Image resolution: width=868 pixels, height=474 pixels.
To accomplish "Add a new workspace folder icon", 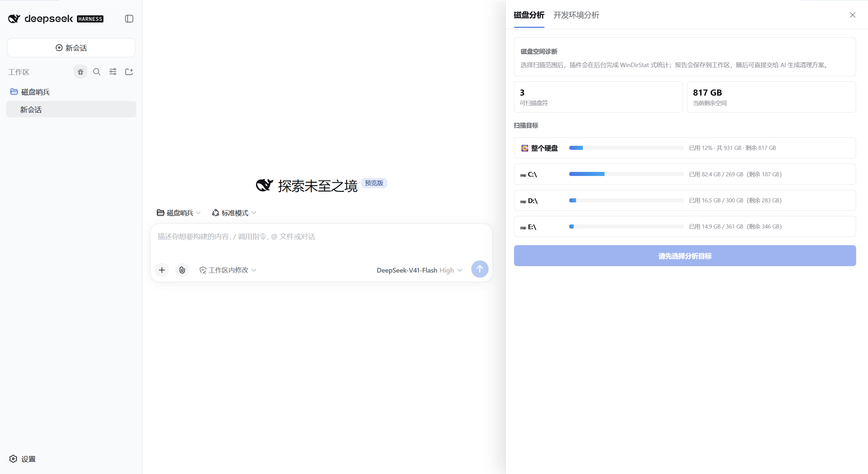I will (129, 72).
